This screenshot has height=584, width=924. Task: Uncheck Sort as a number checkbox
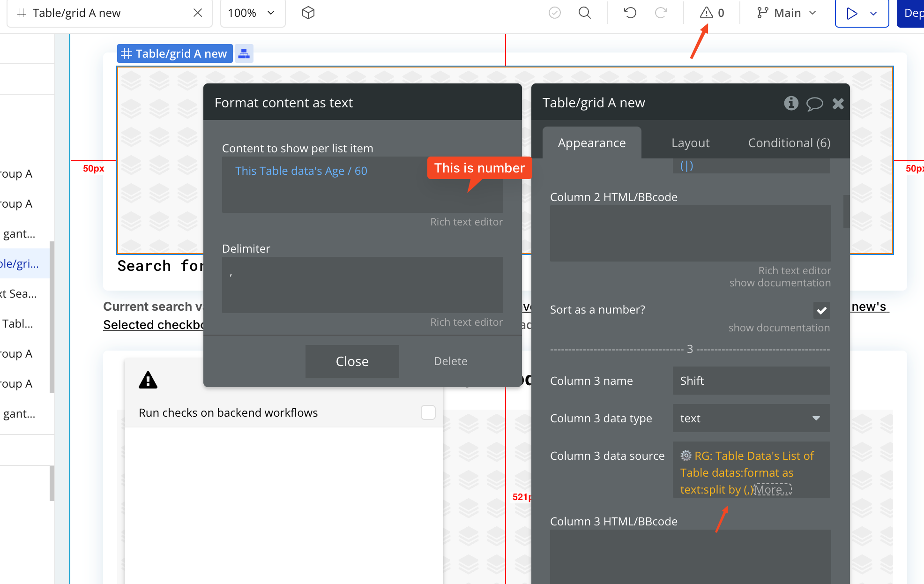click(821, 310)
